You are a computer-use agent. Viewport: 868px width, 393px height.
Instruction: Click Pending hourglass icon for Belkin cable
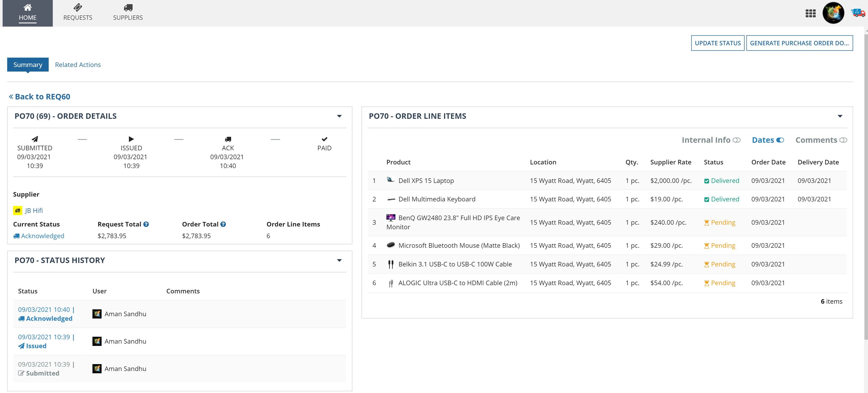click(707, 264)
